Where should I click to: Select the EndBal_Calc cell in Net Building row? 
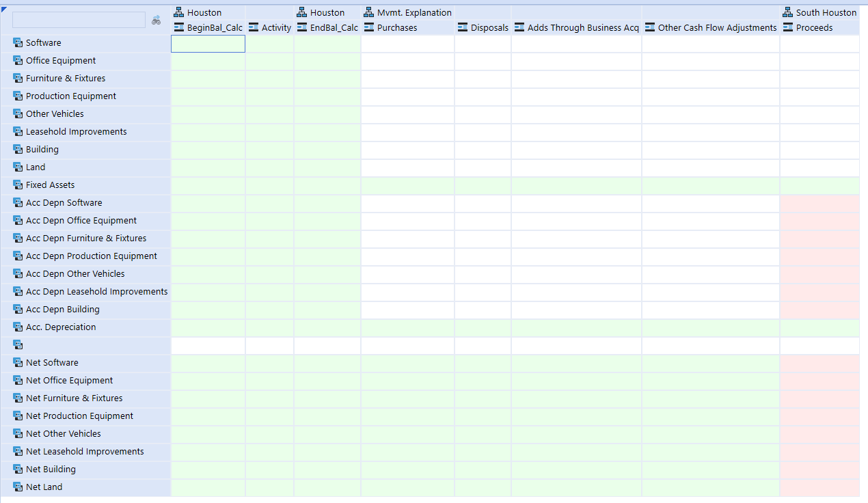click(327, 470)
